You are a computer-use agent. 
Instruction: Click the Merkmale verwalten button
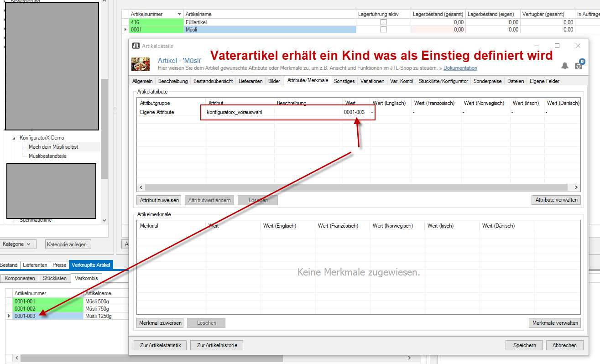(555, 322)
